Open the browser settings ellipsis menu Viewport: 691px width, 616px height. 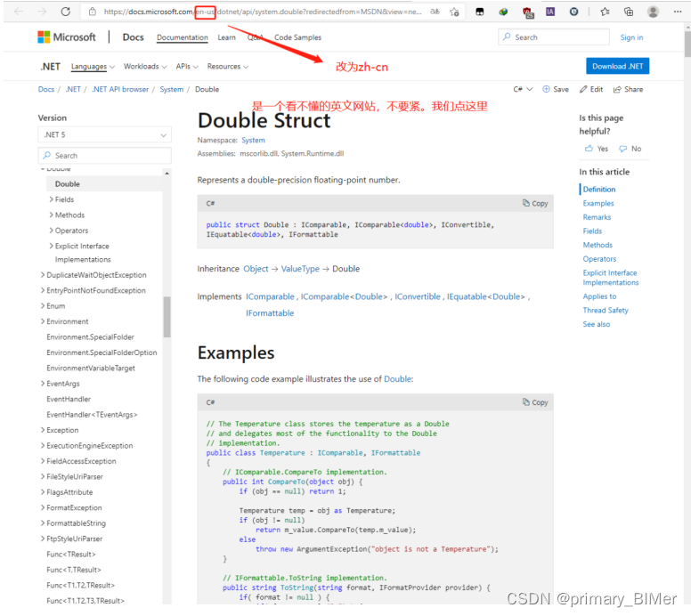click(678, 12)
